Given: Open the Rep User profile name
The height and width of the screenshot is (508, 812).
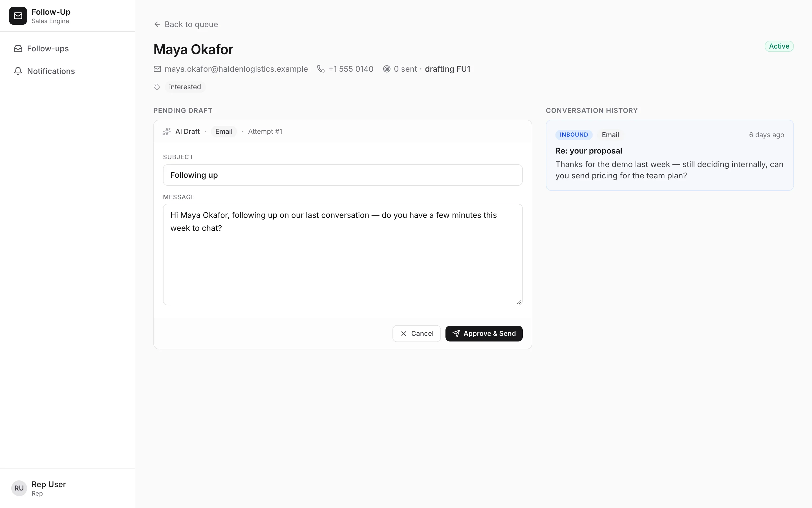Looking at the screenshot, I should pos(49,484).
